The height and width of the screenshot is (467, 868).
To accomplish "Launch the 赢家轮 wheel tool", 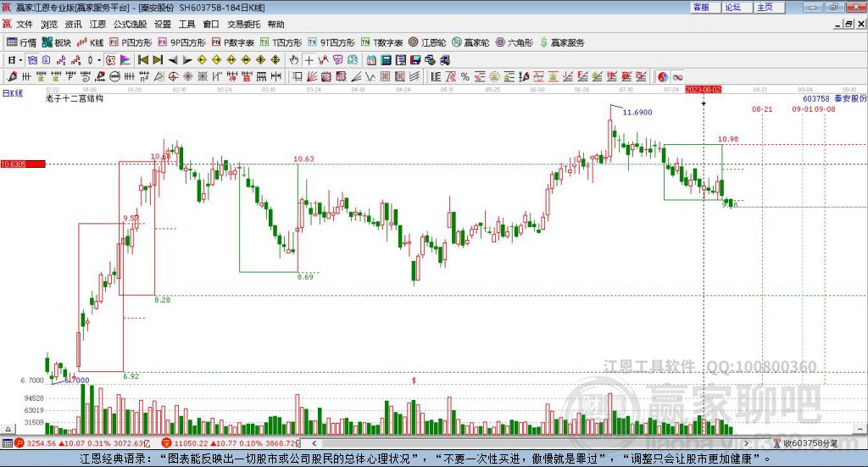I will click(471, 42).
